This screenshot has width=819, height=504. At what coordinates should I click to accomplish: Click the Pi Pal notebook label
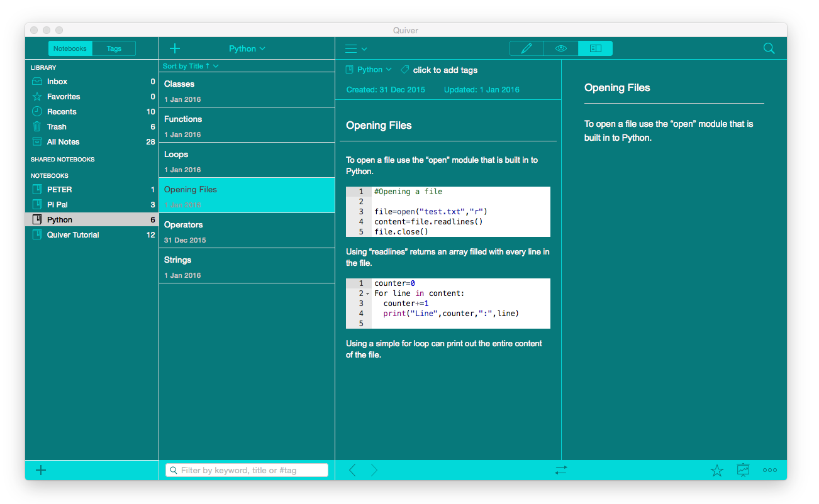point(57,205)
